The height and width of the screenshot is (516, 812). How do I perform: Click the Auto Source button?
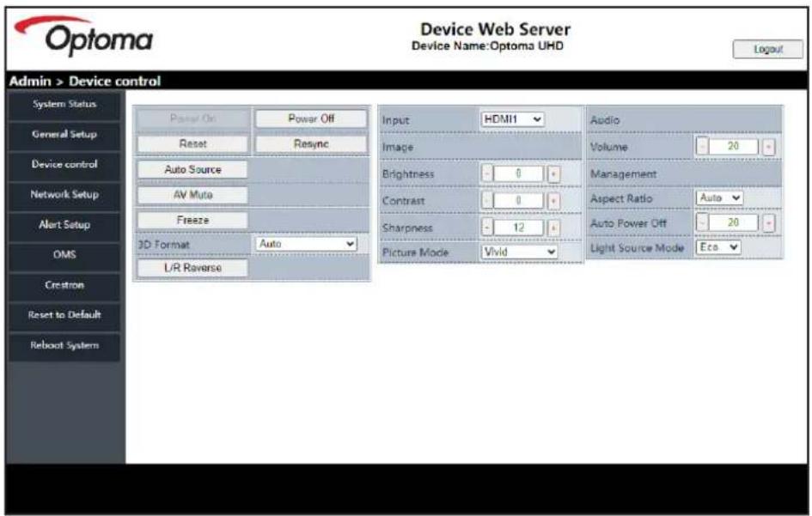(x=192, y=169)
